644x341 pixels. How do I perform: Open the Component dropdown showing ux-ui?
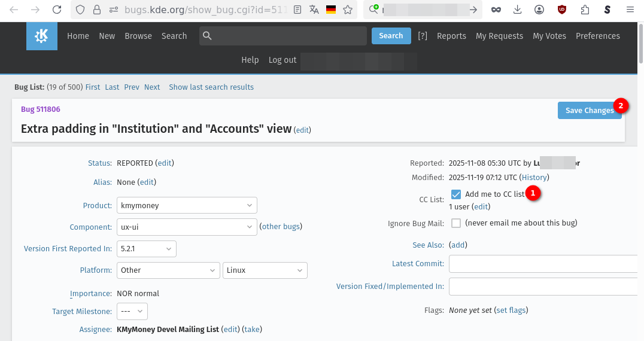187,227
